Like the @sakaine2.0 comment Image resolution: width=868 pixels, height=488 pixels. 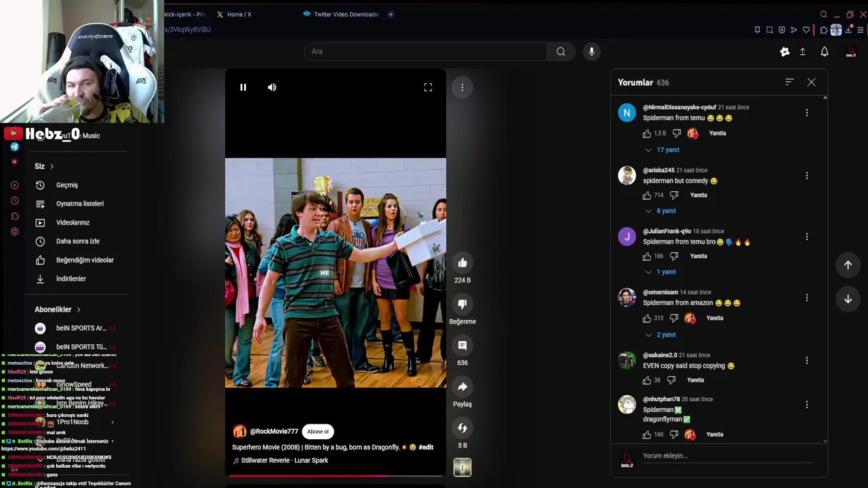(647, 380)
